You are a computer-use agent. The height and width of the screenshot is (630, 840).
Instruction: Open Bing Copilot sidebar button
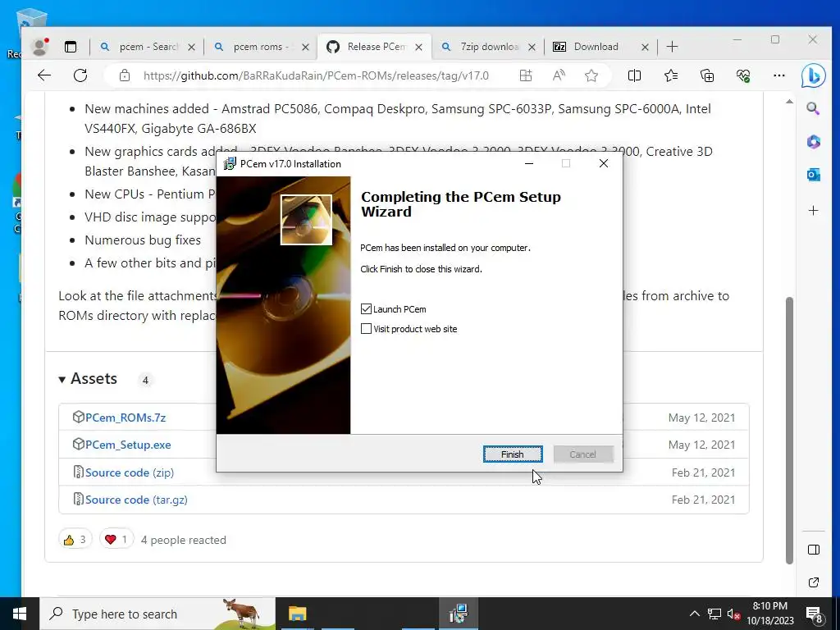tap(813, 75)
